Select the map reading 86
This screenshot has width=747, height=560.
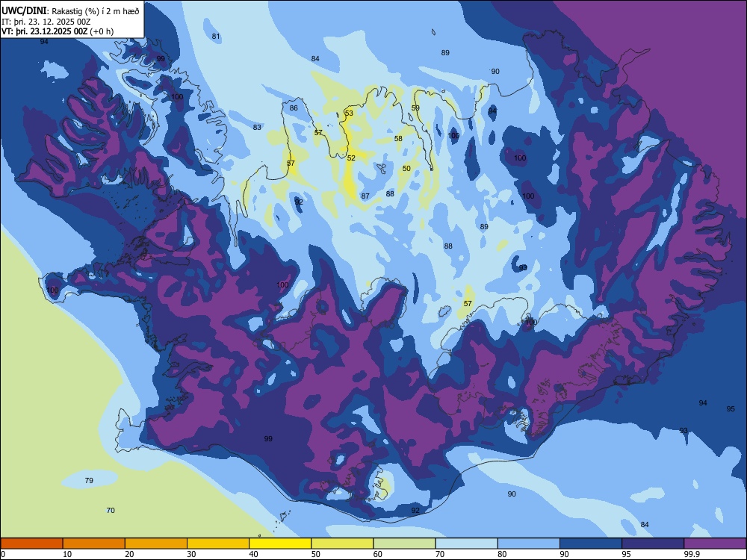click(294, 108)
